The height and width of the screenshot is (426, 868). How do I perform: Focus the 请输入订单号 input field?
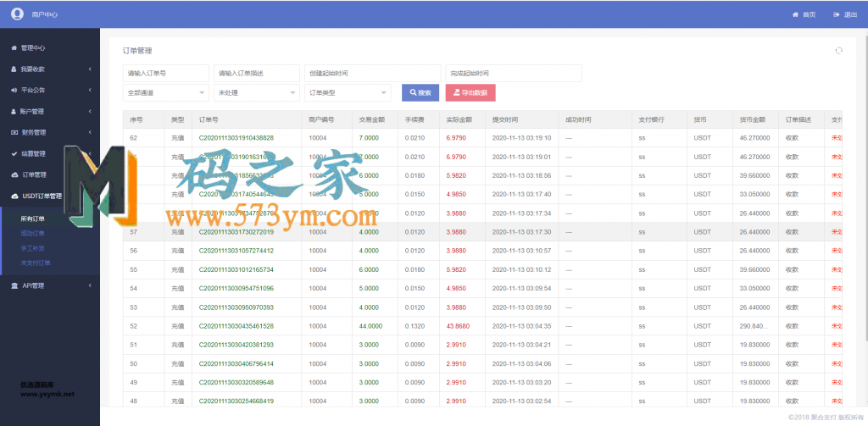166,73
